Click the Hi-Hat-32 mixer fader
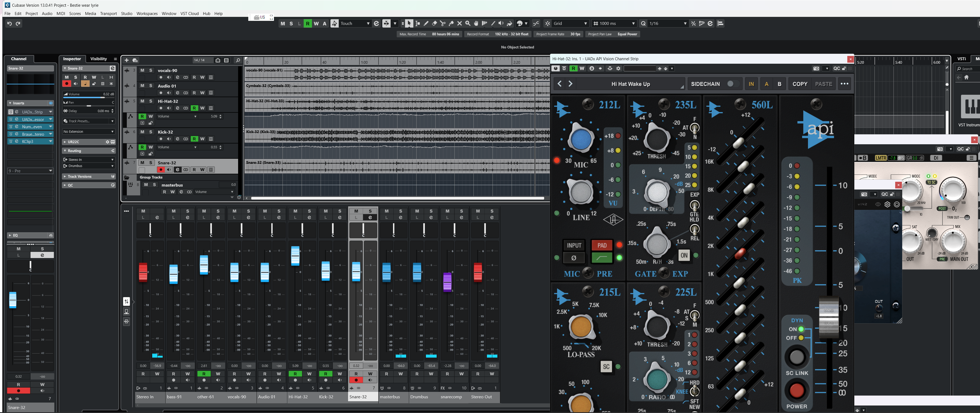 coord(295,256)
